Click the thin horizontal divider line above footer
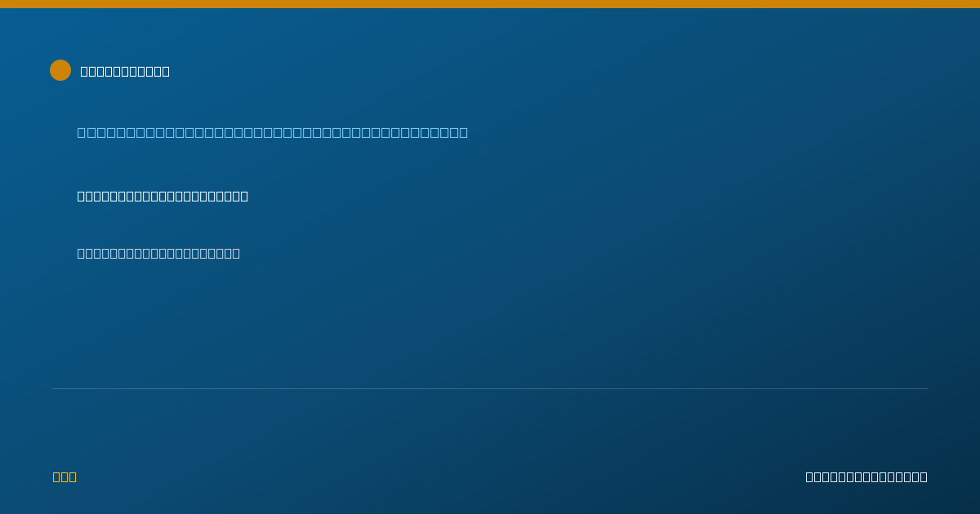This screenshot has height=514, width=980. 490,388
